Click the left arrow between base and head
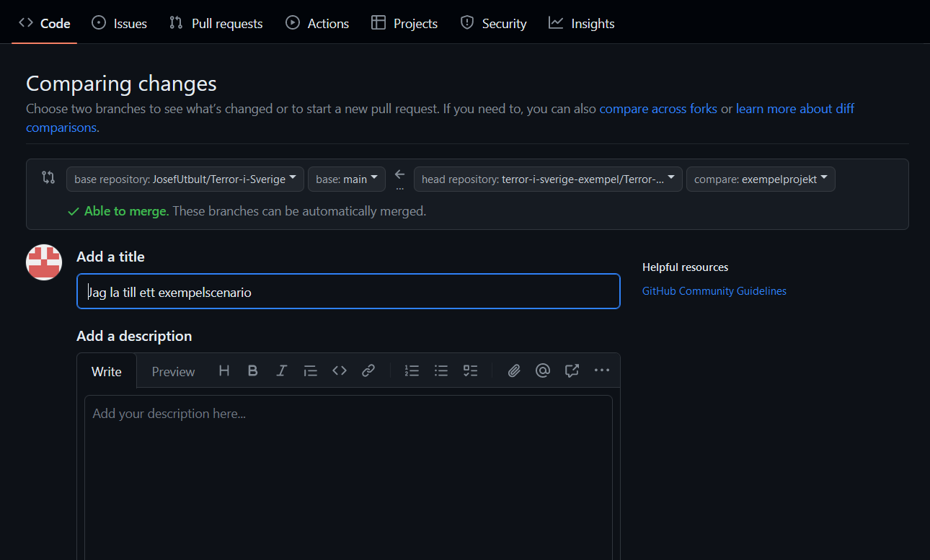The image size is (930, 560). pyautogui.click(x=400, y=174)
